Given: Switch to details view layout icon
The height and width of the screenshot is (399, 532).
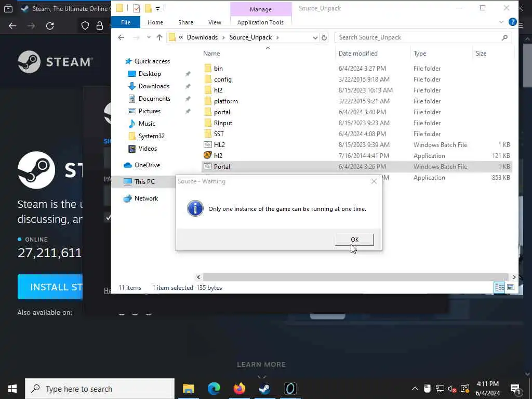Looking at the screenshot, I should pos(499,288).
